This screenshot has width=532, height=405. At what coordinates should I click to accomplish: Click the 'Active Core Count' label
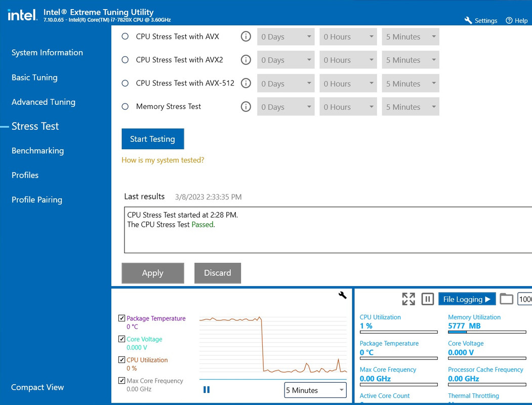[x=384, y=395]
